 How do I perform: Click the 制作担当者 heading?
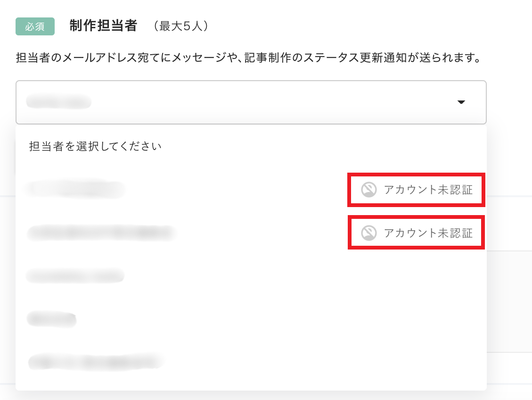point(103,26)
